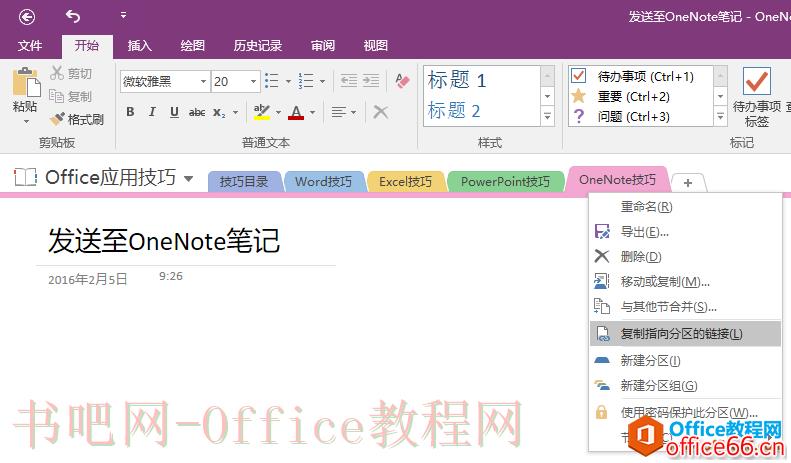Click the page title 发送至OneNote笔记
The height and width of the screenshot is (463, 791).
(164, 241)
